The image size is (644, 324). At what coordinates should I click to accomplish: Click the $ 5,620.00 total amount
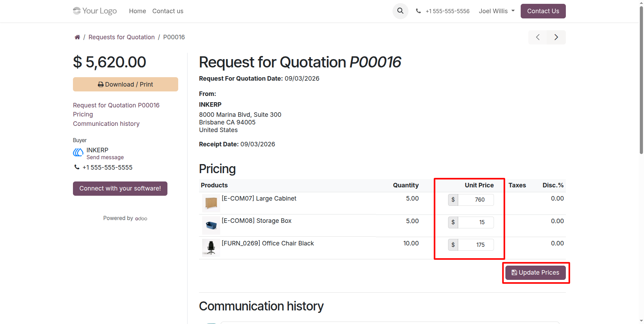click(109, 62)
